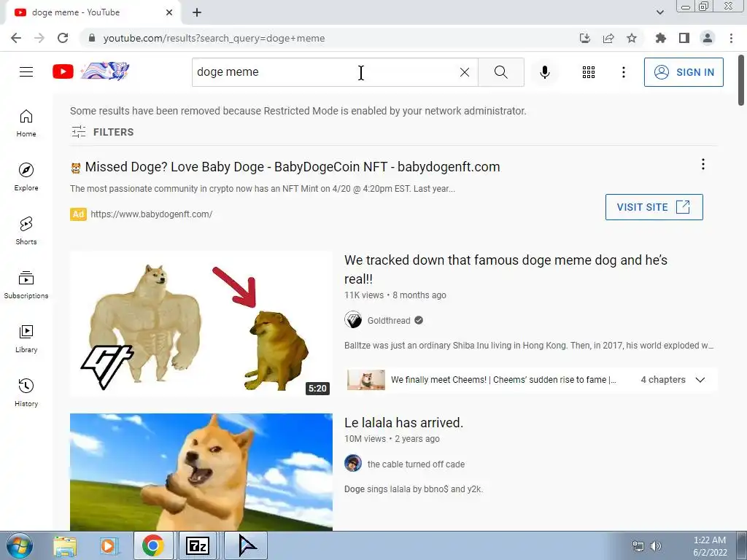Image resolution: width=747 pixels, height=560 pixels.
Task: Open the Baby Doge ad options menu
Action: [x=703, y=164]
